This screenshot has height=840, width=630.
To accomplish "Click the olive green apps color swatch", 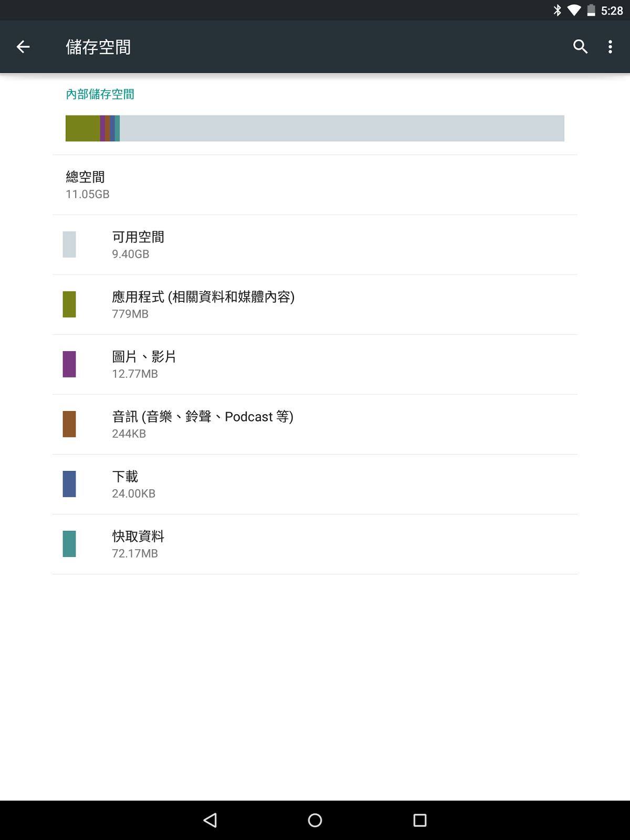I will click(69, 304).
